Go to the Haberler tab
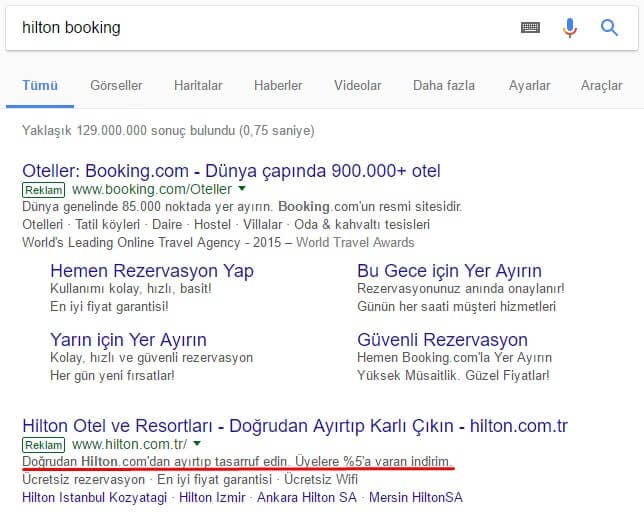644x516 pixels. [278, 85]
